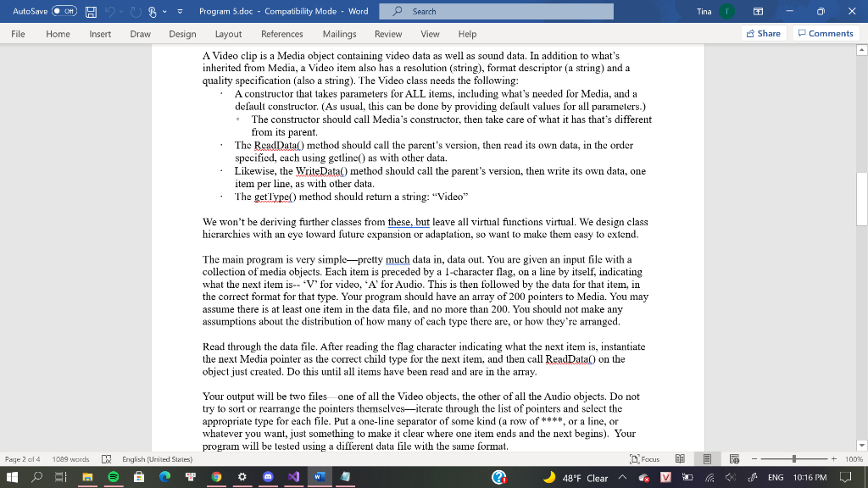Switch to the Mailings tab

(x=339, y=34)
